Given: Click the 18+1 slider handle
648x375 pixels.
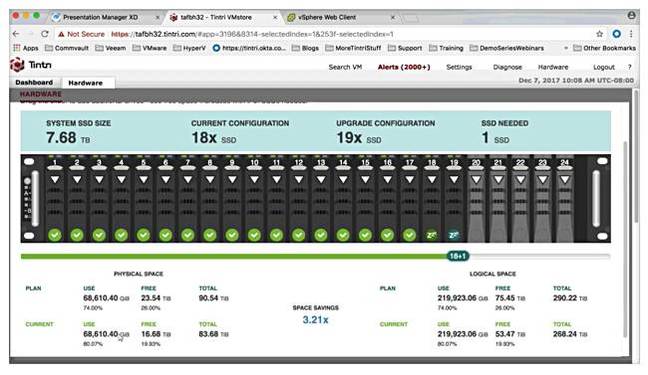Looking at the screenshot, I should (x=457, y=256).
